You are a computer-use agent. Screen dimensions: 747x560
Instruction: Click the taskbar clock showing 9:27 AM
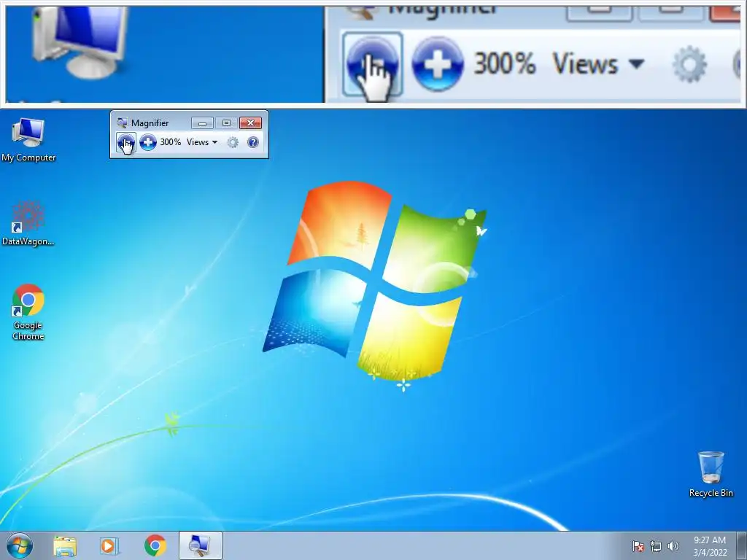[x=710, y=546]
